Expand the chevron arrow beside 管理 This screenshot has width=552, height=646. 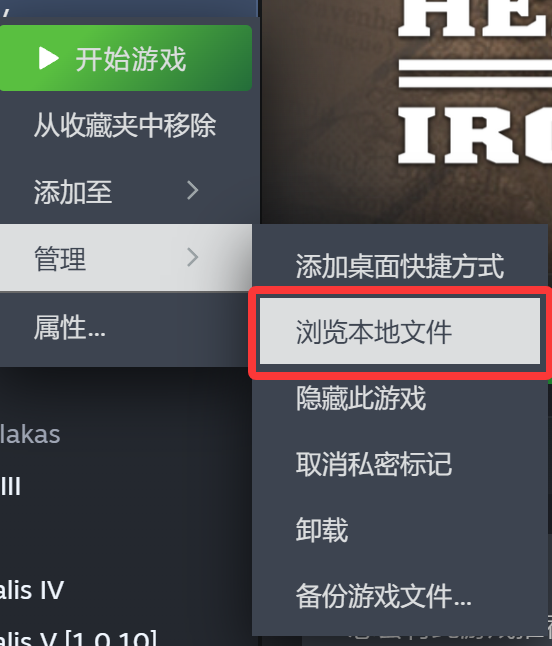click(x=193, y=257)
